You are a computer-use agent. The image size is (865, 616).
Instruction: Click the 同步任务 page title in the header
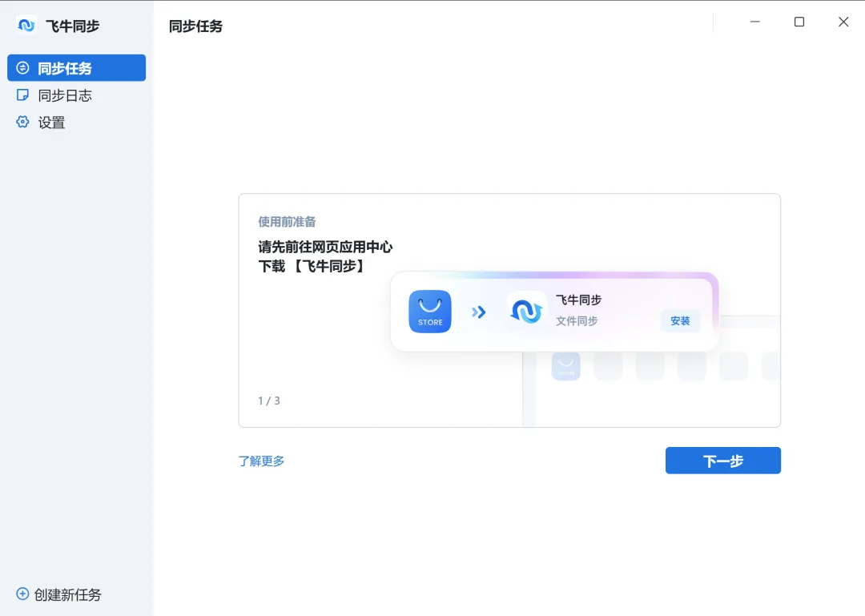196,26
